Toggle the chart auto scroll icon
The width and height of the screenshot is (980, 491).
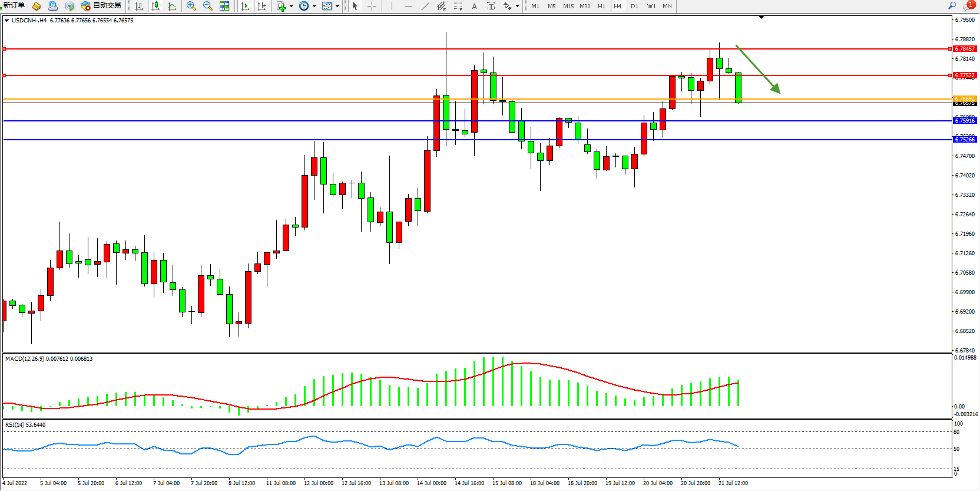tap(245, 6)
